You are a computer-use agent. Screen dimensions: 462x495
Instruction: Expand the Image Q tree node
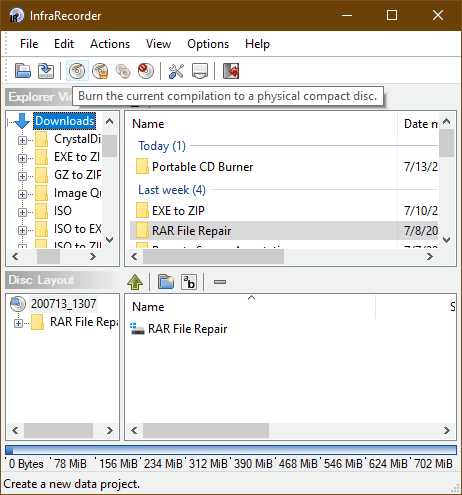22,194
